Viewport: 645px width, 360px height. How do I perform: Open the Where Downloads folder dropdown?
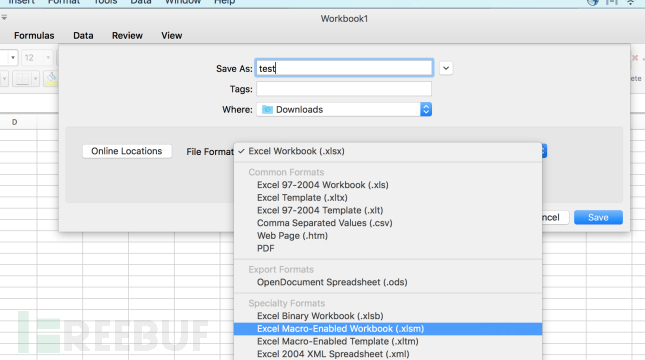(344, 109)
